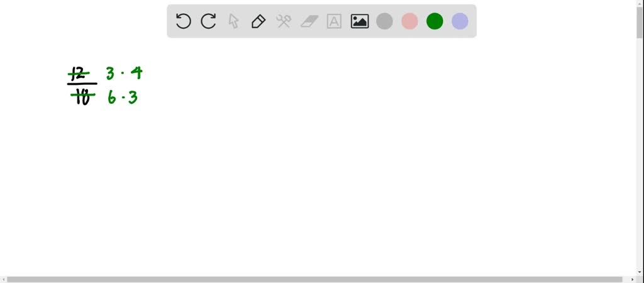644x283 pixels.
Task: Redo the undone stroke
Action: pos(208,21)
